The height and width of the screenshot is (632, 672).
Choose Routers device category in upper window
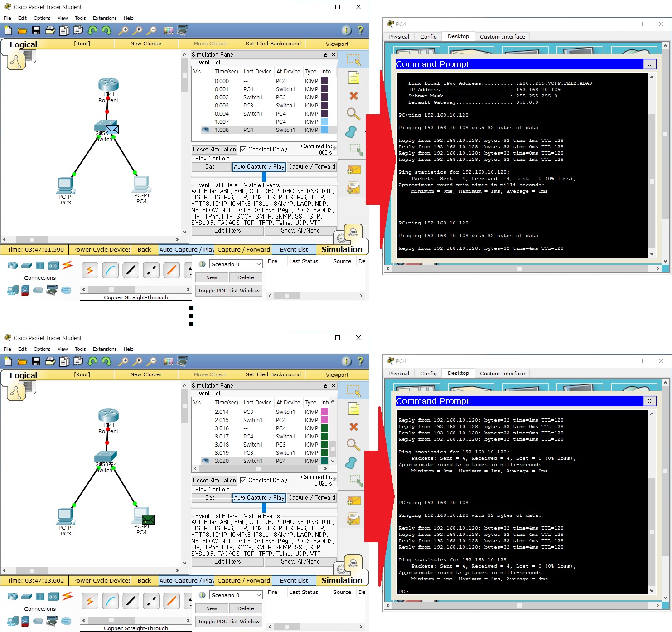[x=13, y=265]
